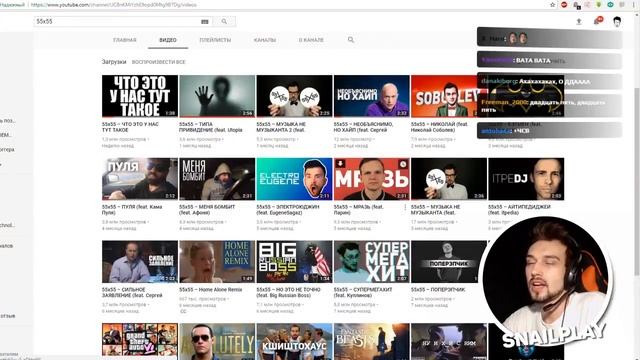The height and width of the screenshot is (360, 640).
Task: Click the red adblock extension icon
Action: (x=564, y=5)
